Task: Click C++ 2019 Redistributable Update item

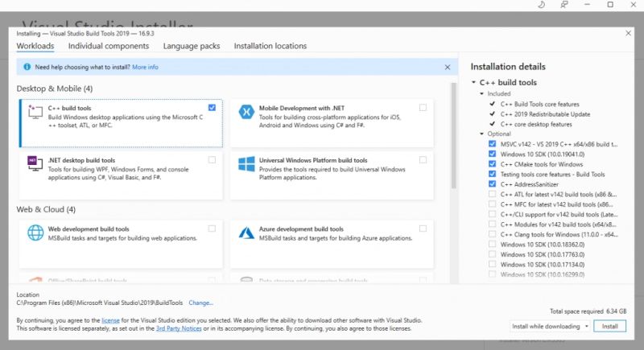Action: click(545, 114)
